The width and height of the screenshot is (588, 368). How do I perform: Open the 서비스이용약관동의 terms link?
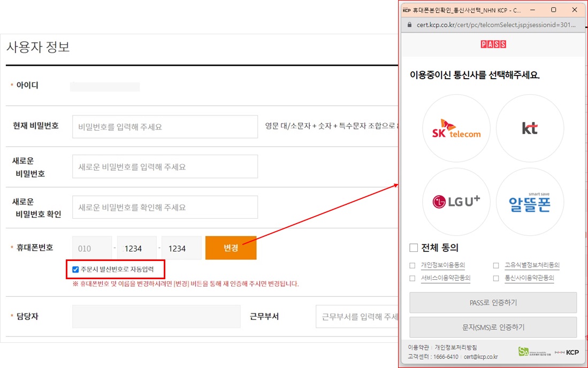(446, 278)
